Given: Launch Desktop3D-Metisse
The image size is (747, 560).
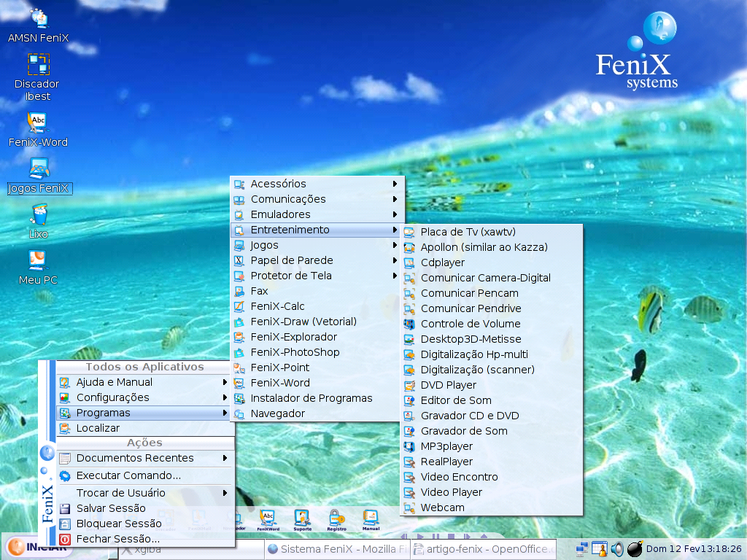Looking at the screenshot, I should (491, 340).
